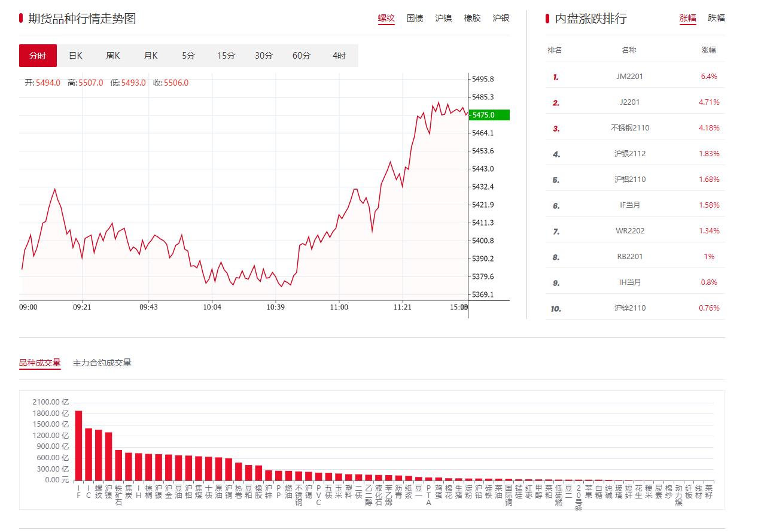Click the green 5475.0 price marker
The width and height of the screenshot is (758, 532).
pyautogui.click(x=489, y=115)
